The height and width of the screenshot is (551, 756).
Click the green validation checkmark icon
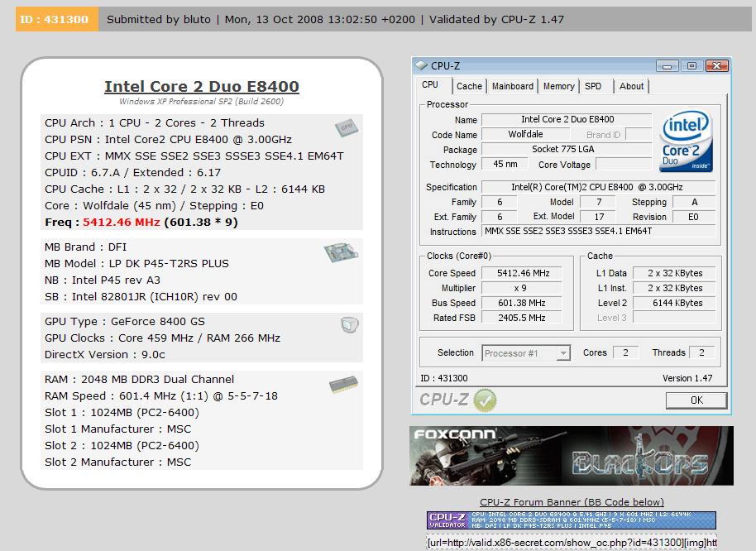point(485,400)
